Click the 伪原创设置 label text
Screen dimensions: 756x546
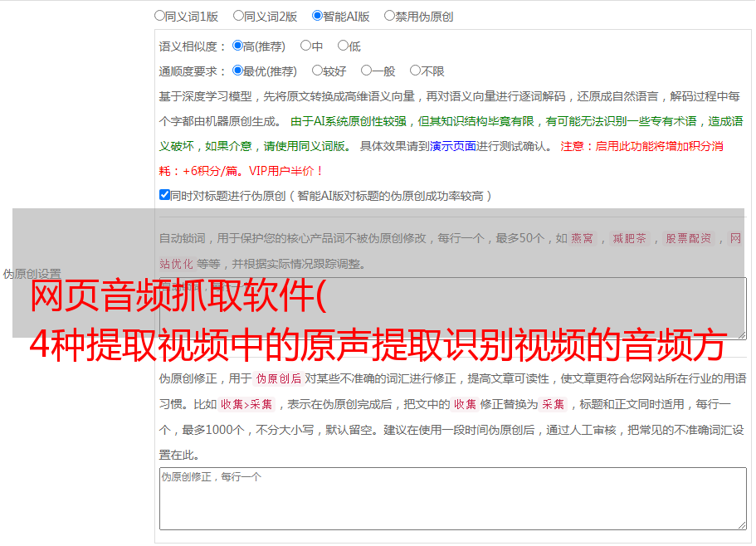pos(32,274)
